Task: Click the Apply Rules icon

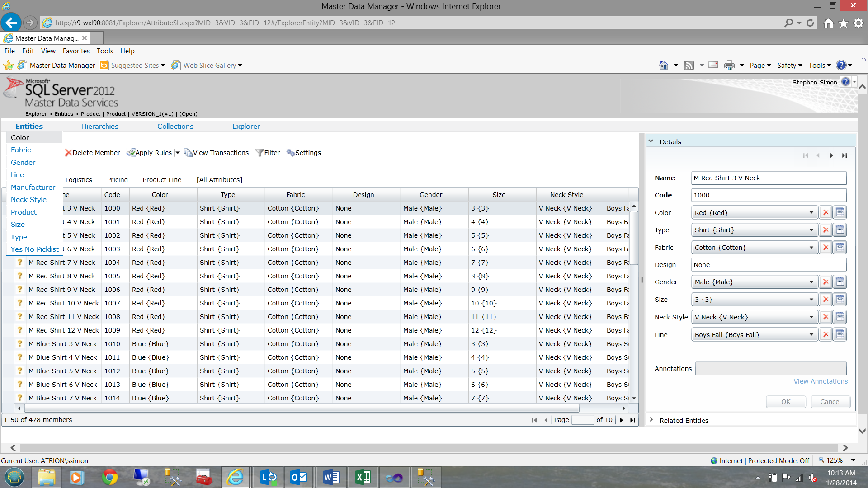Action: tap(131, 153)
